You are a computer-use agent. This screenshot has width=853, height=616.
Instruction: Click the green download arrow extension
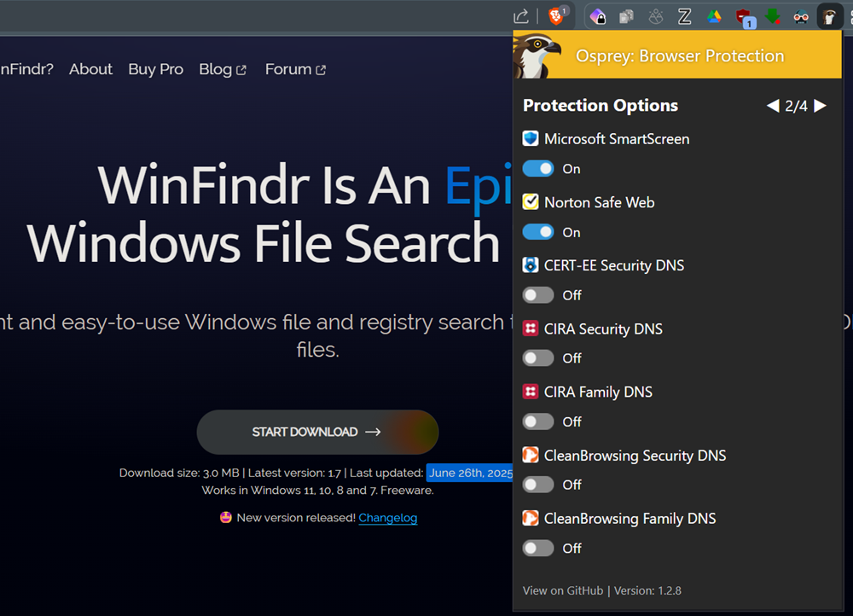[773, 17]
